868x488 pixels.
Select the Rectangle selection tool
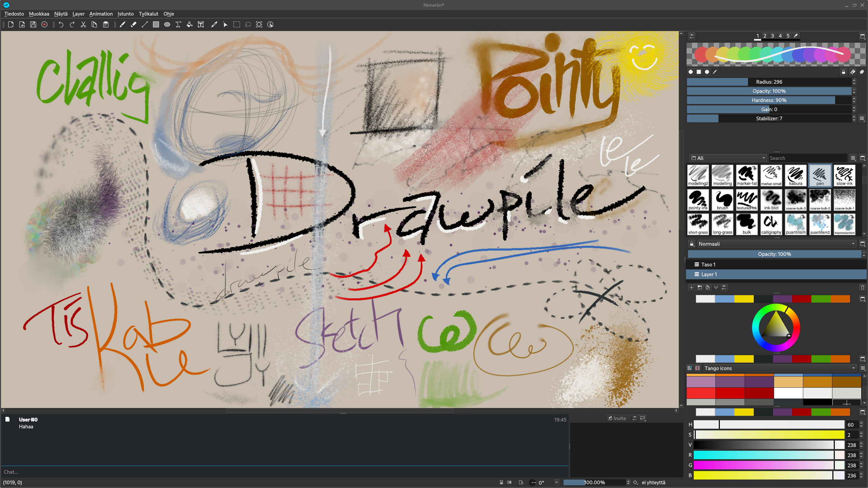(x=237, y=24)
